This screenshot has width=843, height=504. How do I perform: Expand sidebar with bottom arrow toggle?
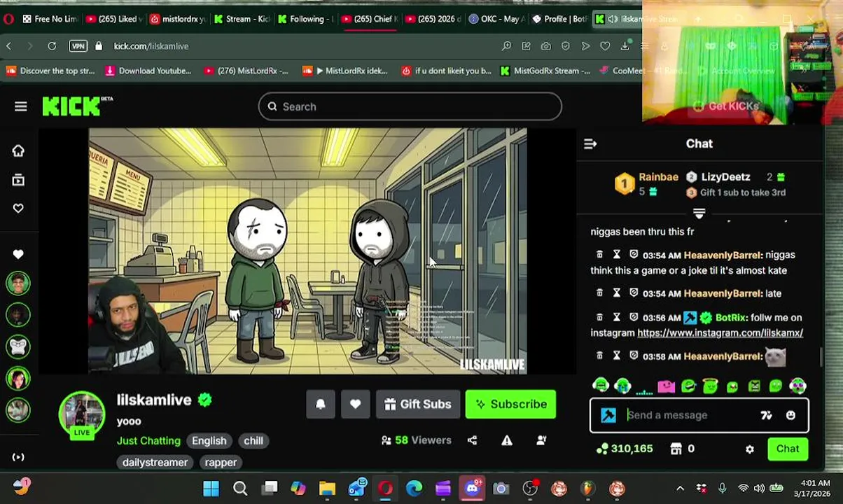click(x=18, y=457)
